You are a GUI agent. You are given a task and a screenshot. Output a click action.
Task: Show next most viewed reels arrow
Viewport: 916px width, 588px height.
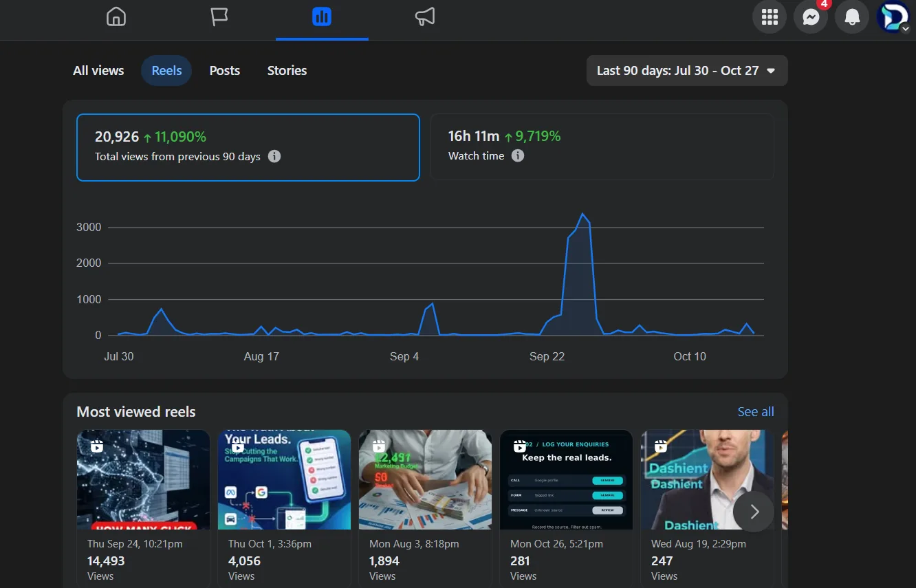754,512
